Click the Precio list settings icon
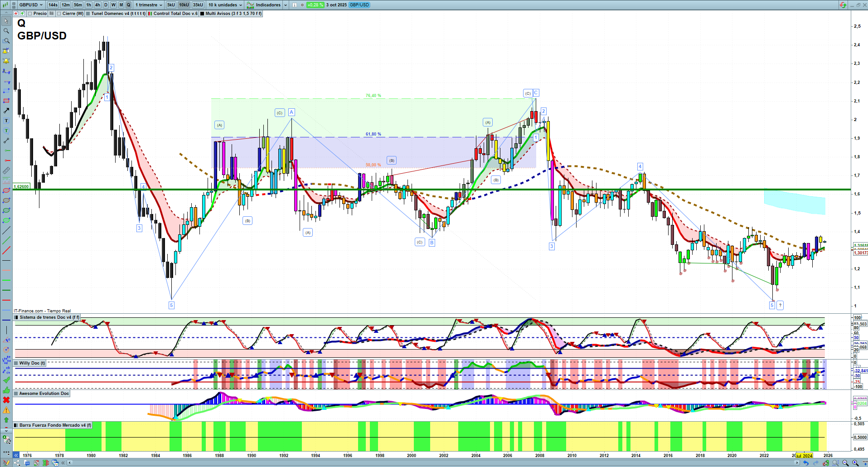Screen dimensions: 868x467 (x=52, y=14)
